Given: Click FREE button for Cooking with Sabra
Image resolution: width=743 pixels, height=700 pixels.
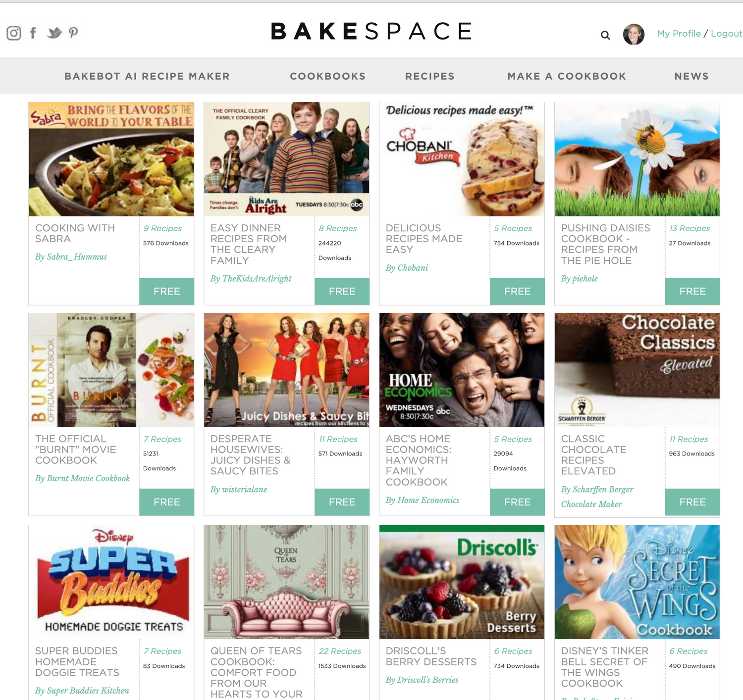Looking at the screenshot, I should (167, 291).
